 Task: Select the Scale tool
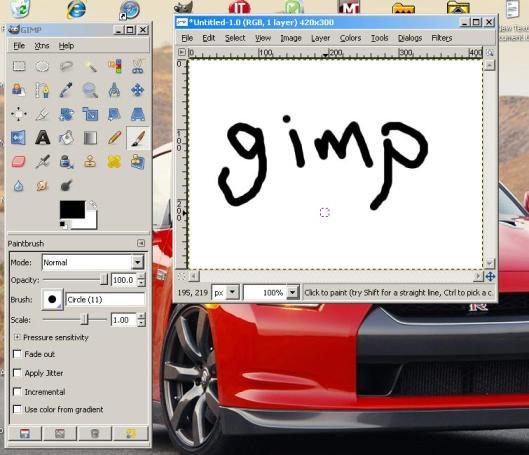pos(90,114)
